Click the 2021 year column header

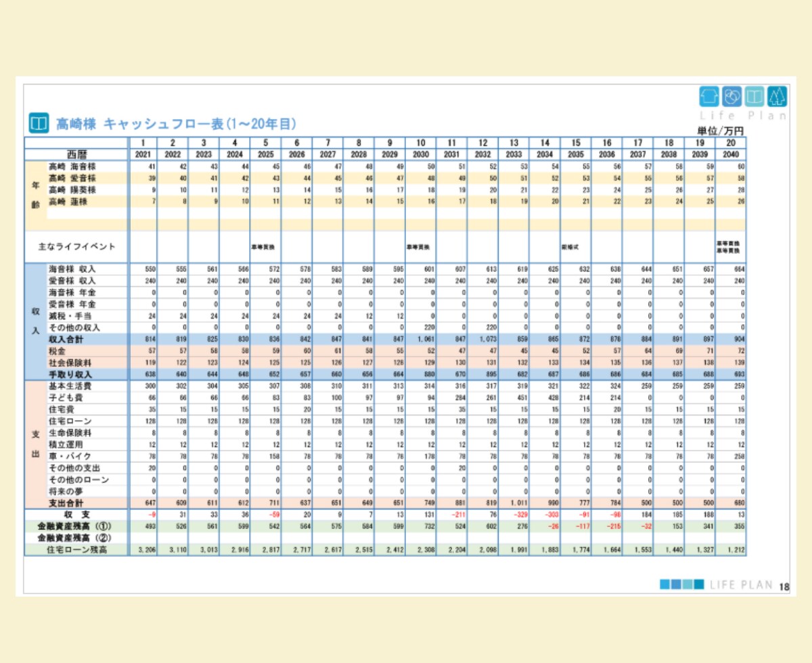(143, 154)
